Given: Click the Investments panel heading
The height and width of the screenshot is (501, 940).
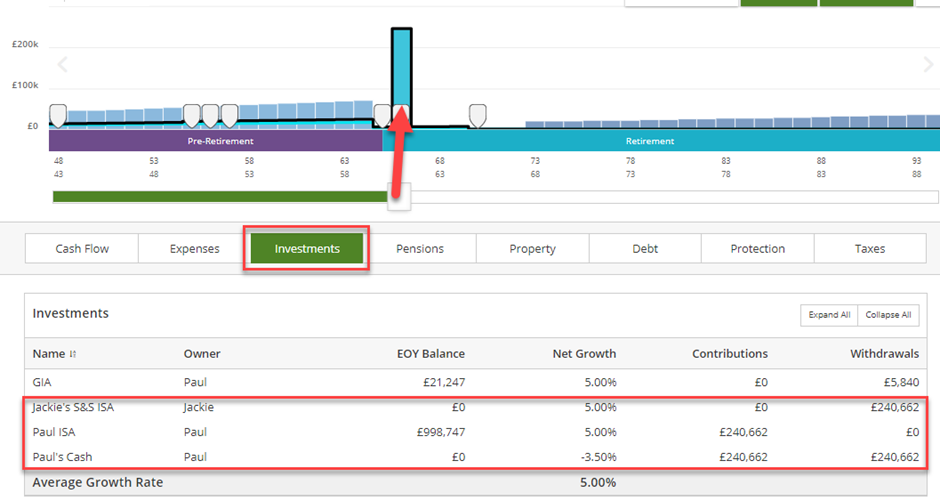Looking at the screenshot, I should click(71, 313).
